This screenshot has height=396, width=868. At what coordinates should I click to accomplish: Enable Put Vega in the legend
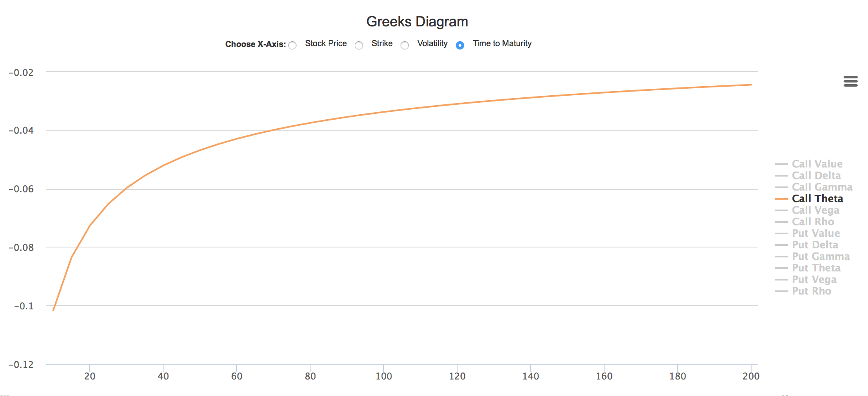(814, 280)
